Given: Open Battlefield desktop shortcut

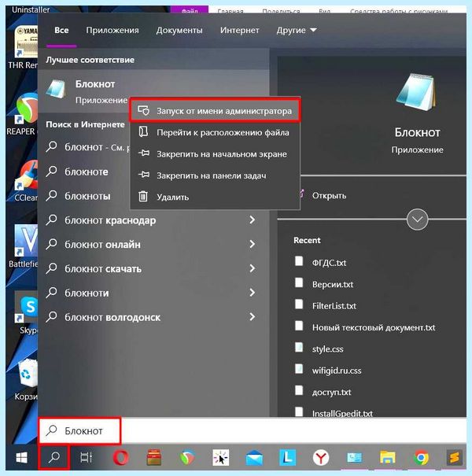Looking at the screenshot, I should tap(24, 246).
